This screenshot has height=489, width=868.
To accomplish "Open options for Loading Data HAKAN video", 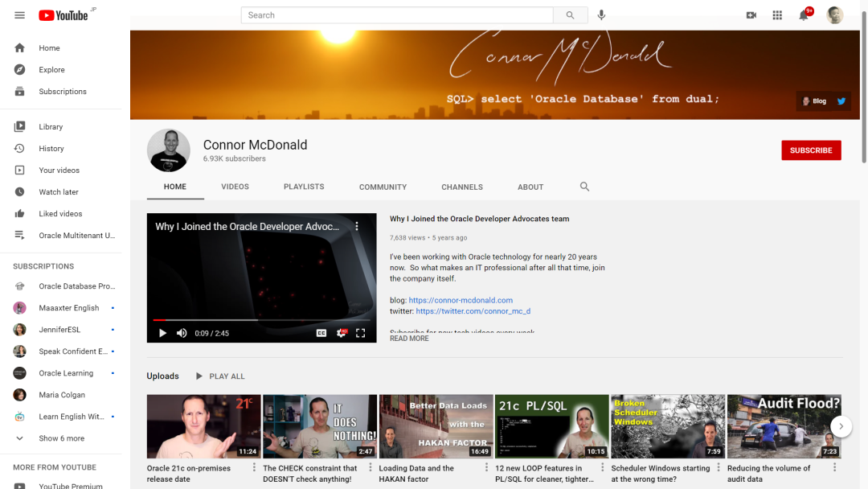I will click(x=486, y=467).
